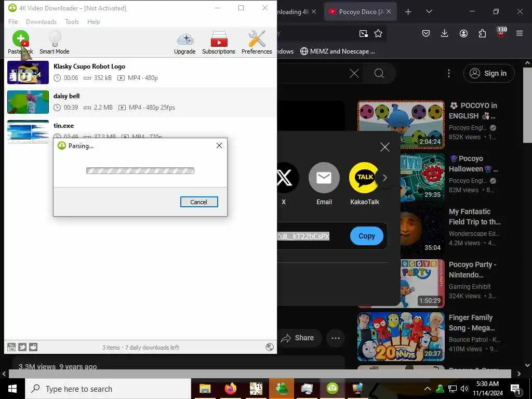Clear the YouTube search box

(354, 73)
